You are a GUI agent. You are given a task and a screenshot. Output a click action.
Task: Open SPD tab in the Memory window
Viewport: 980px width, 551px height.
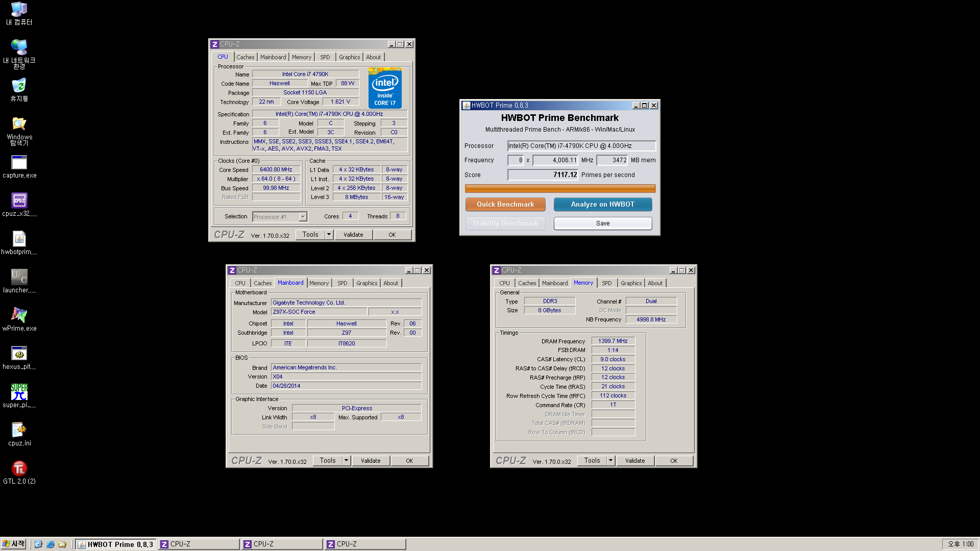(606, 283)
